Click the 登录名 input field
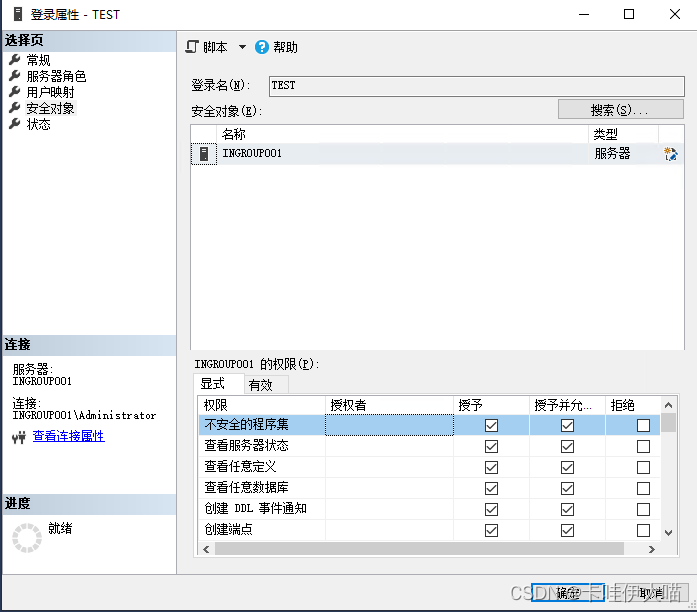 click(477, 86)
